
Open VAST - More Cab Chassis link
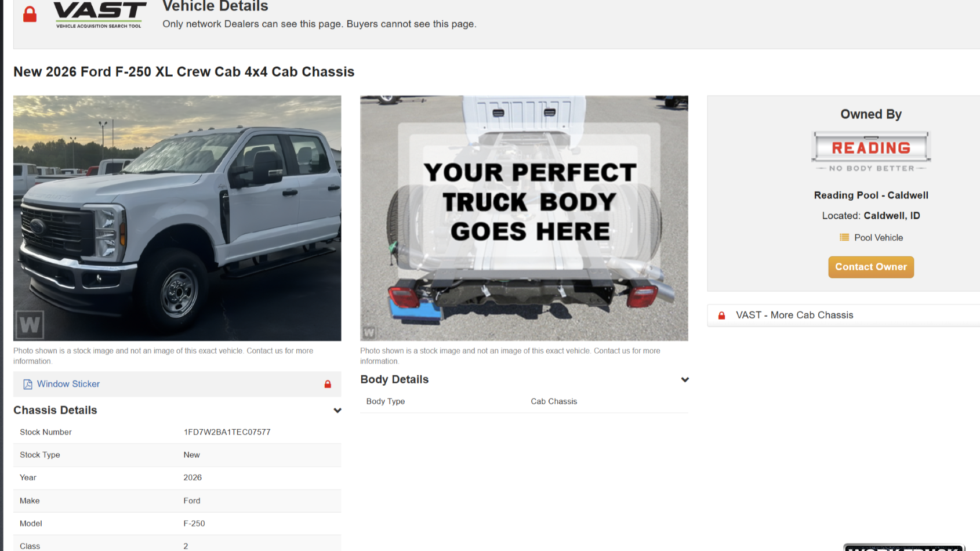[x=794, y=315]
